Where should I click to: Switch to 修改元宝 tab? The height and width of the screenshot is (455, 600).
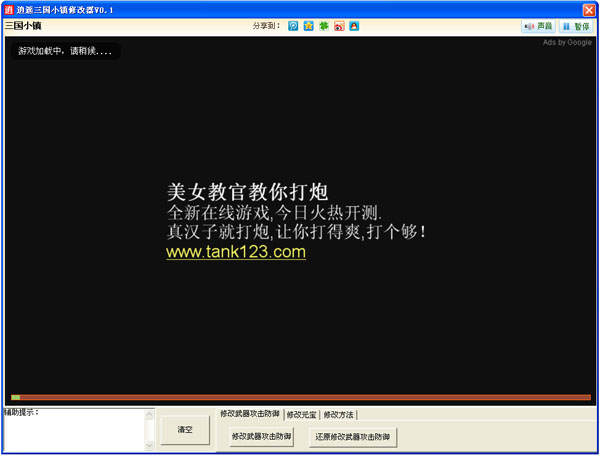click(x=302, y=414)
